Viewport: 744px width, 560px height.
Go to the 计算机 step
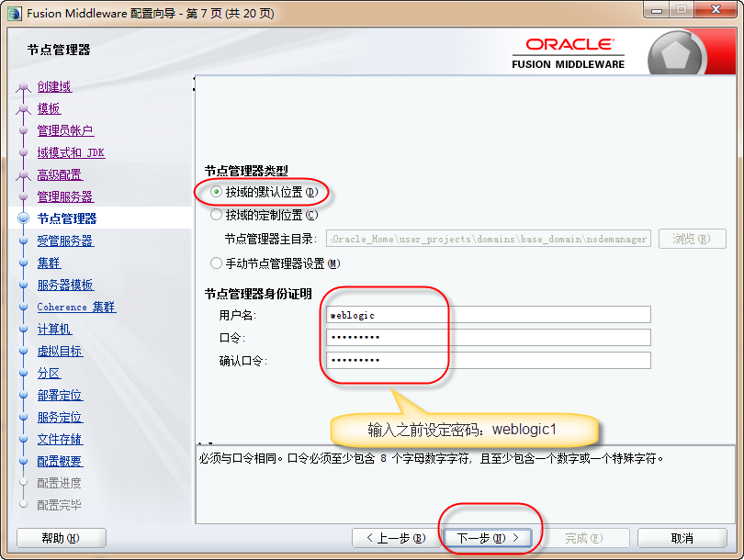tap(54, 329)
